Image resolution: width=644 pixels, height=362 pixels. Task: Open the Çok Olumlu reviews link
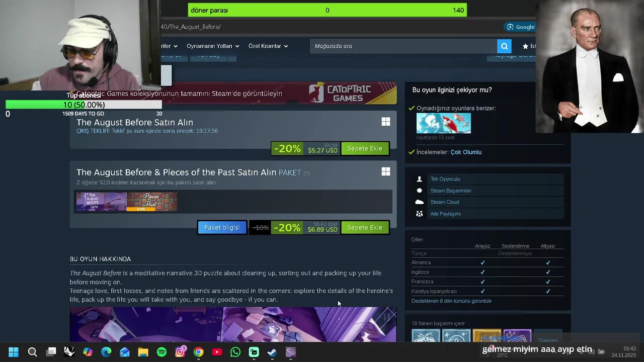pyautogui.click(x=466, y=152)
